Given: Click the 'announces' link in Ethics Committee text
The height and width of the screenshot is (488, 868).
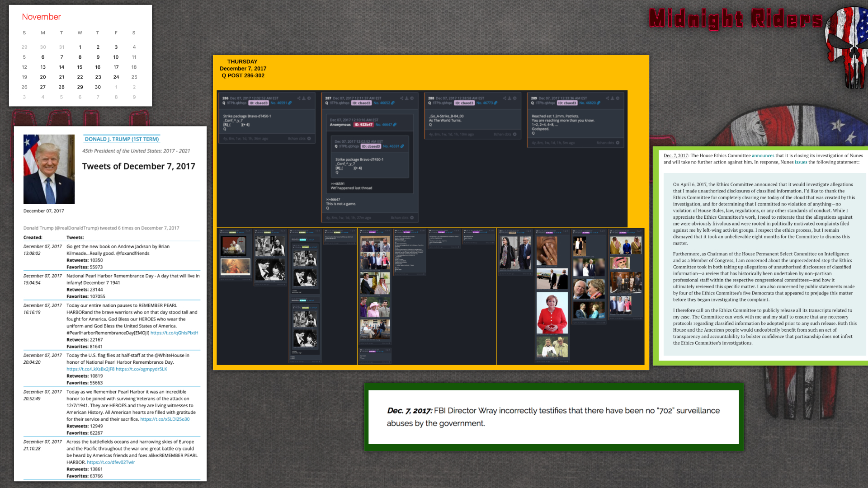Looking at the screenshot, I should click(x=763, y=155).
